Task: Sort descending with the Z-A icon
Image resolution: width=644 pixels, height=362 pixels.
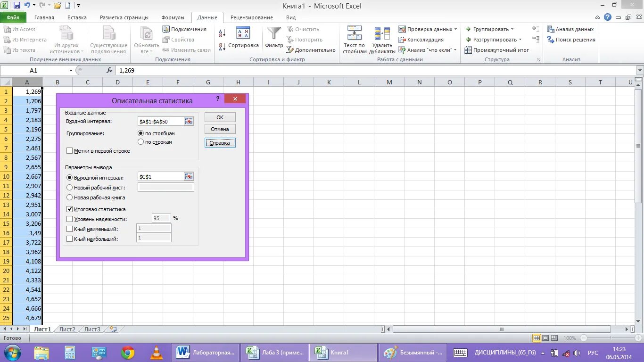Action: pyautogui.click(x=222, y=47)
